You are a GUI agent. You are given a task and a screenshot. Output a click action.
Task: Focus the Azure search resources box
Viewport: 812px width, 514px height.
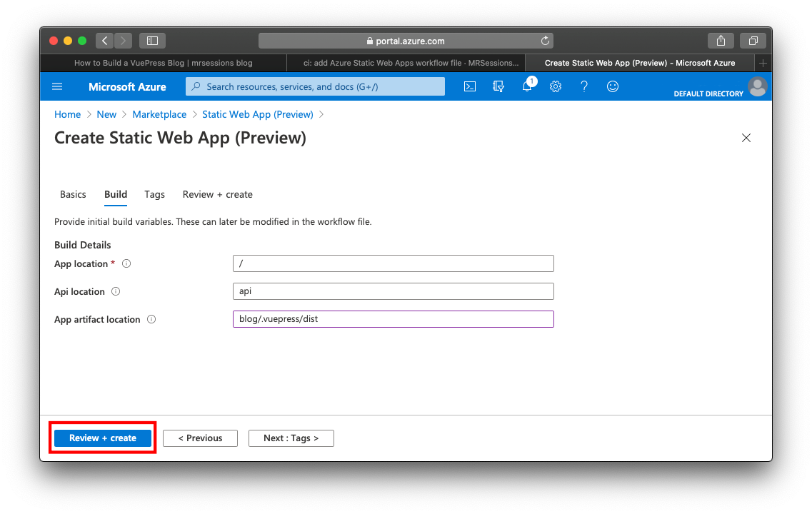[315, 86]
